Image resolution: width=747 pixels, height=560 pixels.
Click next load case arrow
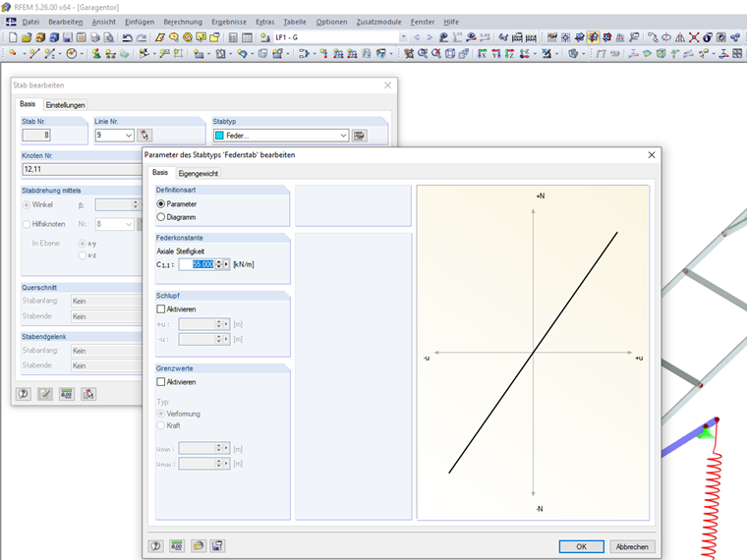430,37
